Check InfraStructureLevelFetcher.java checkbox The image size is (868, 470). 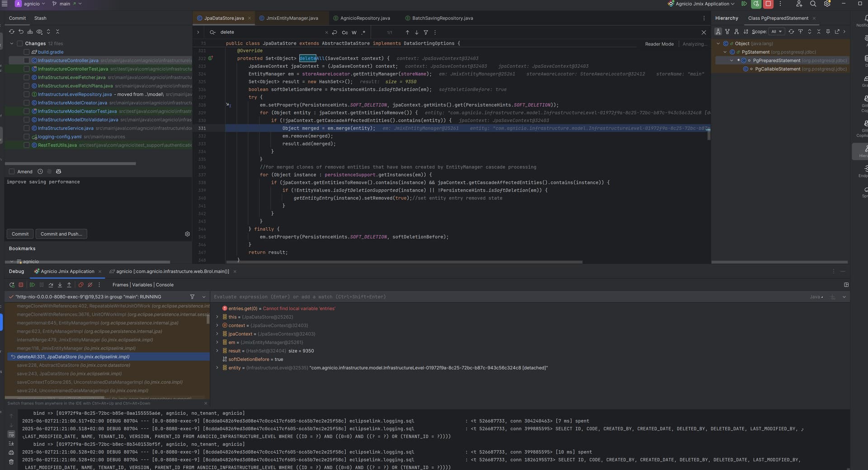click(x=27, y=77)
